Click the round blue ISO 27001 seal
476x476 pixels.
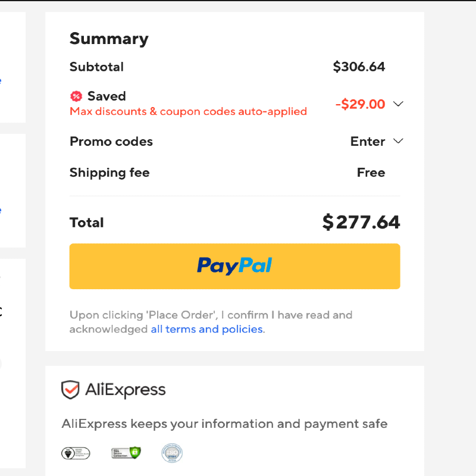(x=172, y=453)
